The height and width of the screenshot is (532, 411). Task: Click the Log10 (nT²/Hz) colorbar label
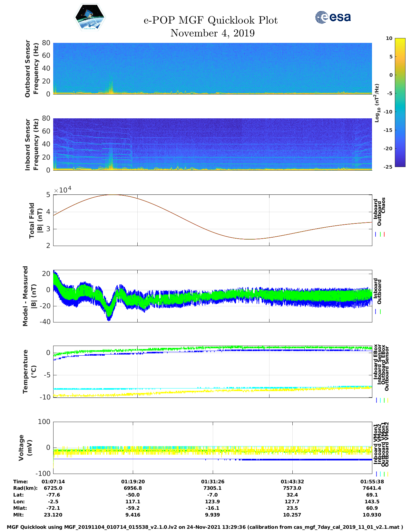pyautogui.click(x=377, y=103)
